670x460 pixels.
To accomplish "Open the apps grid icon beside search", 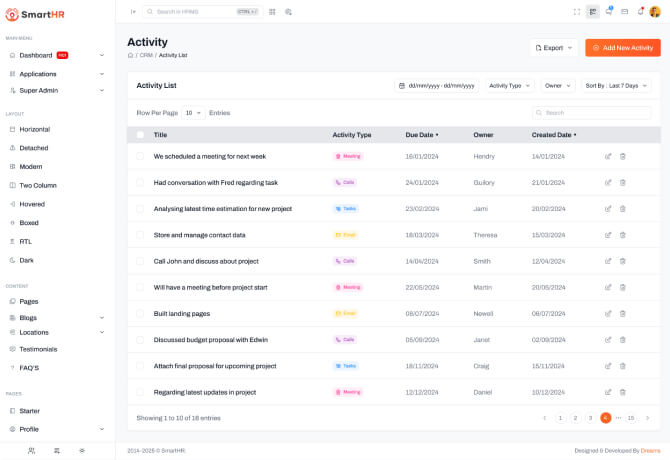I will 272,12.
